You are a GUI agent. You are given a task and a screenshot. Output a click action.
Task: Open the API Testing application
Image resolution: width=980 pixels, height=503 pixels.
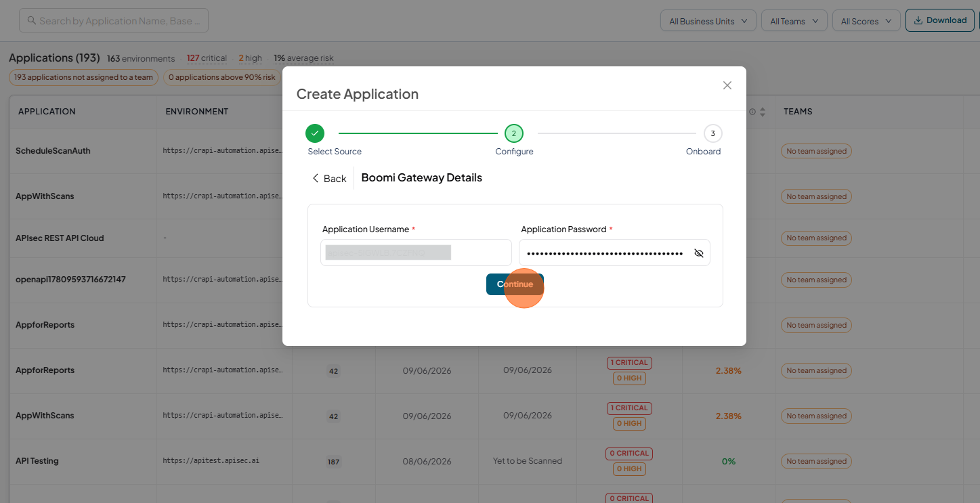tap(37, 461)
